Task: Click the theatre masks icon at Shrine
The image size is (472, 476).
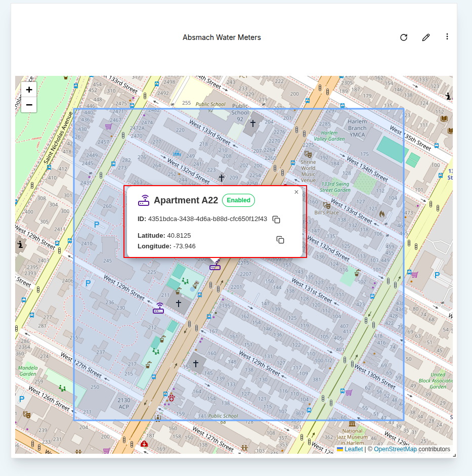Action: click(308, 154)
